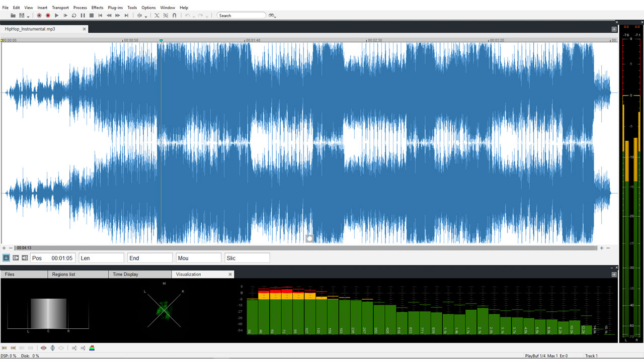Toggle the speaker button near the Pos field
This screenshot has height=362, width=644.
[24, 257]
